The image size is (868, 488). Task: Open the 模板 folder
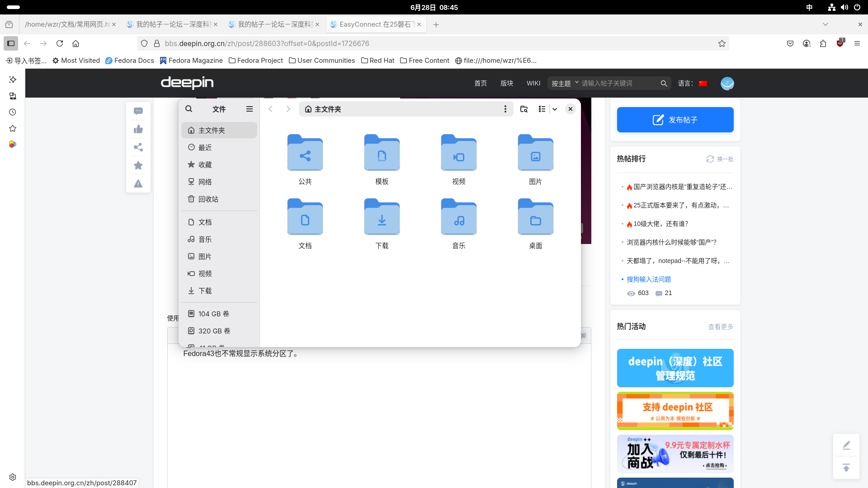382,160
